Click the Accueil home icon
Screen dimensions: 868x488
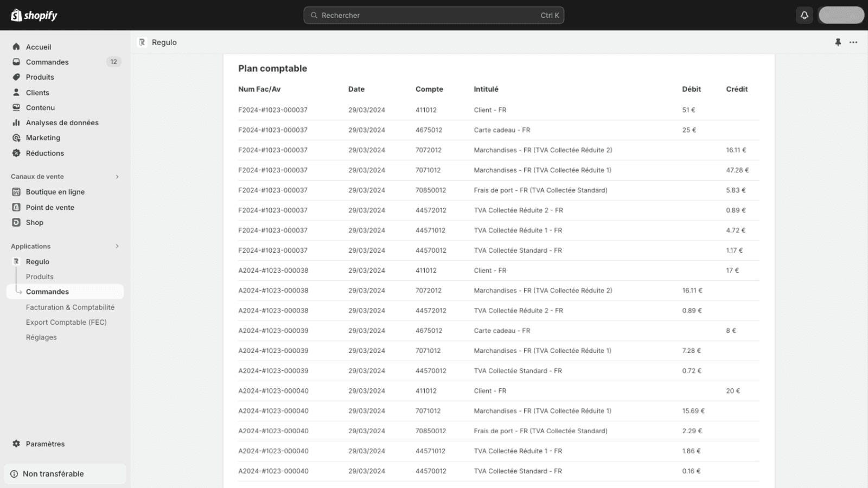click(16, 47)
